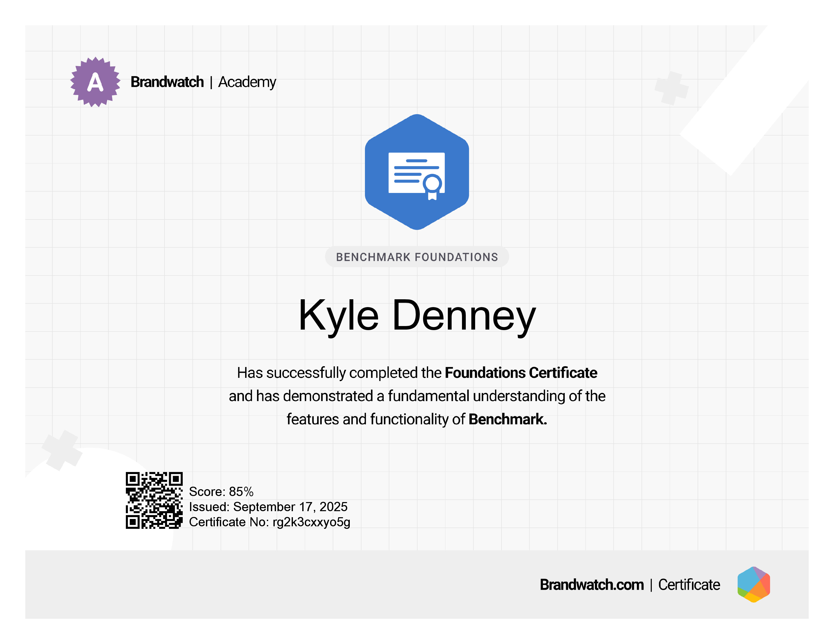Select the BENCHMARK FOUNDATIONS label
The height and width of the screenshot is (644, 834).
[x=417, y=257]
